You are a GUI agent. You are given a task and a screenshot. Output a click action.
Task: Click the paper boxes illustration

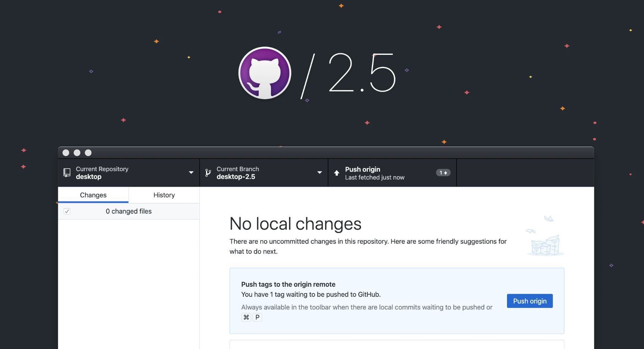[545, 236]
